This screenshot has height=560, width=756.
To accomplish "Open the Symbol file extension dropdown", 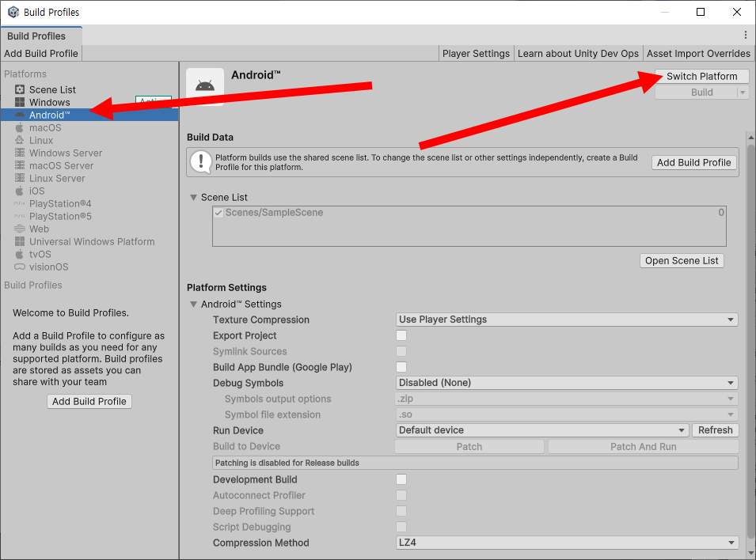I will 567,414.
